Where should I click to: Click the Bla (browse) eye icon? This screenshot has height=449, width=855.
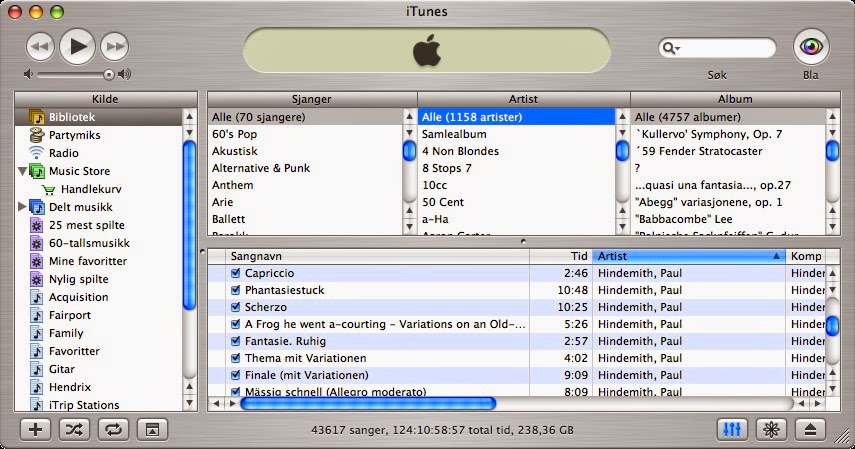pyautogui.click(x=811, y=47)
